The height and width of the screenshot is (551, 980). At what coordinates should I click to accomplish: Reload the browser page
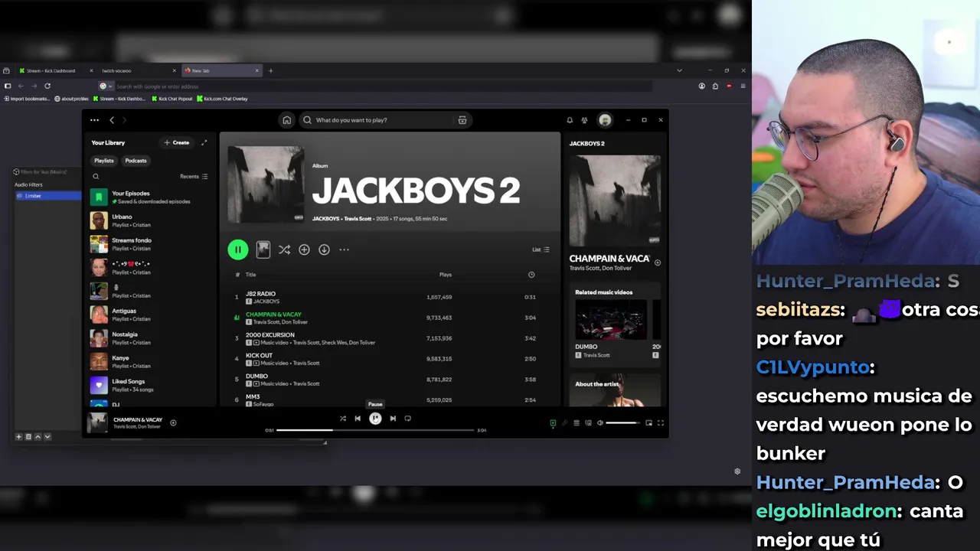coord(47,86)
